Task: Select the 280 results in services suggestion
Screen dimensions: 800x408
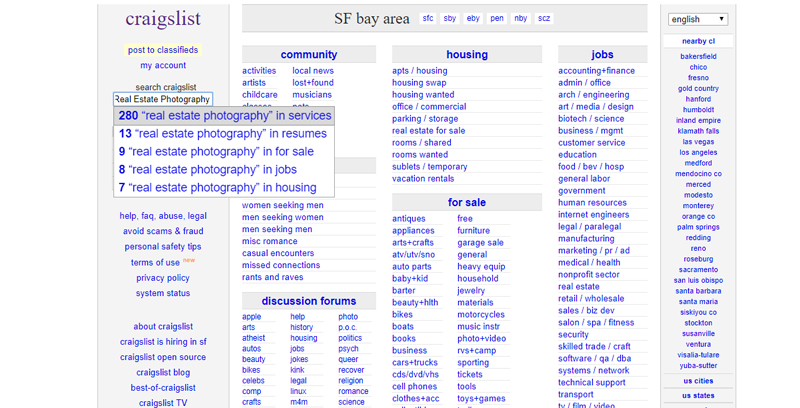Action: tap(224, 116)
